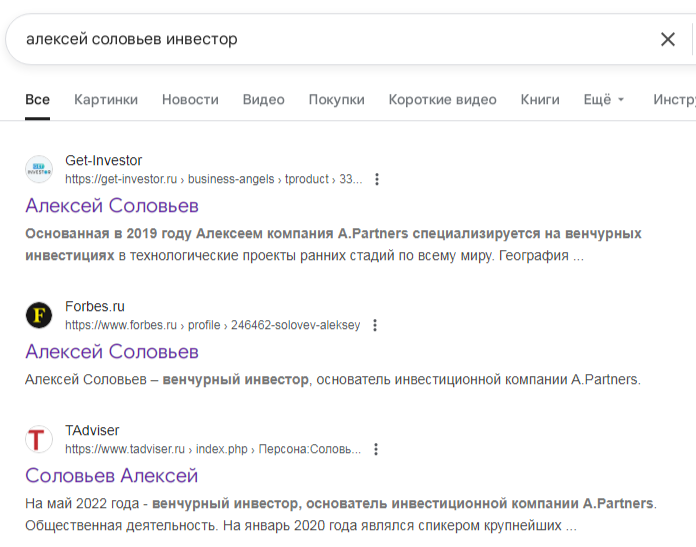Click the Get-Investor site favicon
696x547 pixels.
coord(39,169)
